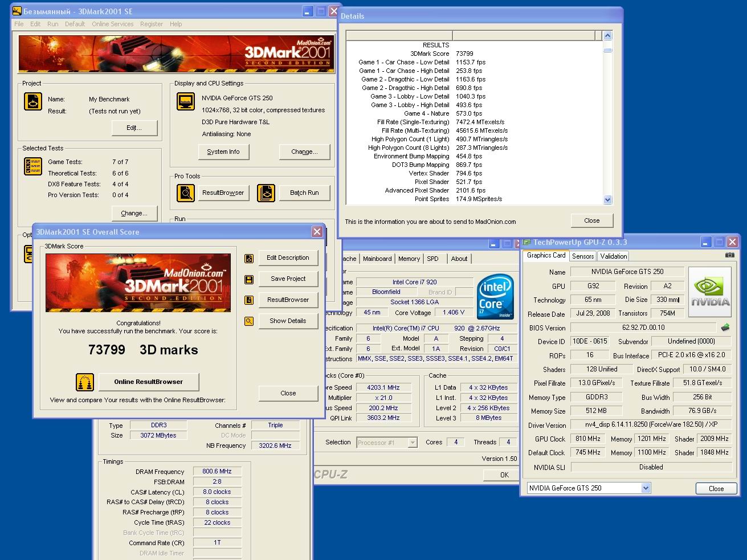Click the Intel Core i7 logo in CPU-Z
This screenshot has height=560, width=747.
[x=495, y=296]
